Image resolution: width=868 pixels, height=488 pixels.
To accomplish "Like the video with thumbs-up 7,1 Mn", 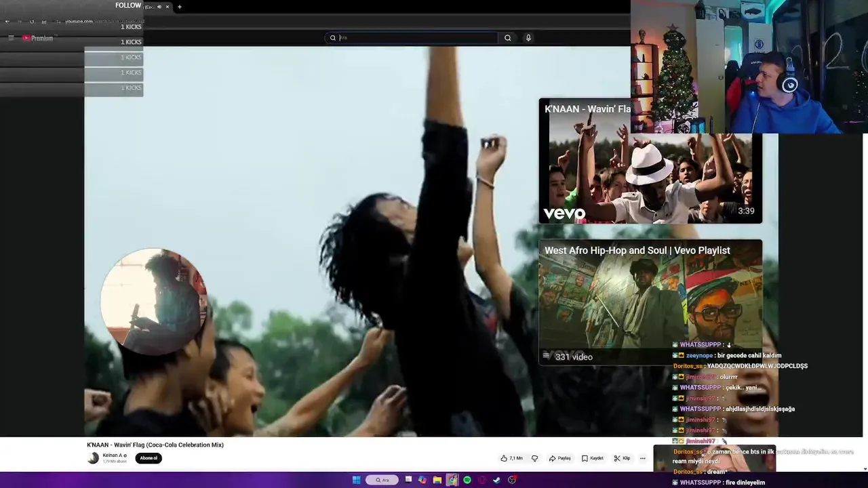I will pyautogui.click(x=511, y=458).
